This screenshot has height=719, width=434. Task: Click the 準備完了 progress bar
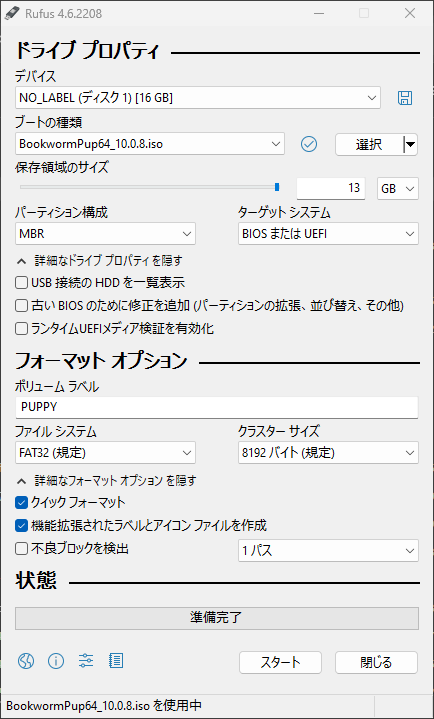[x=217, y=618]
